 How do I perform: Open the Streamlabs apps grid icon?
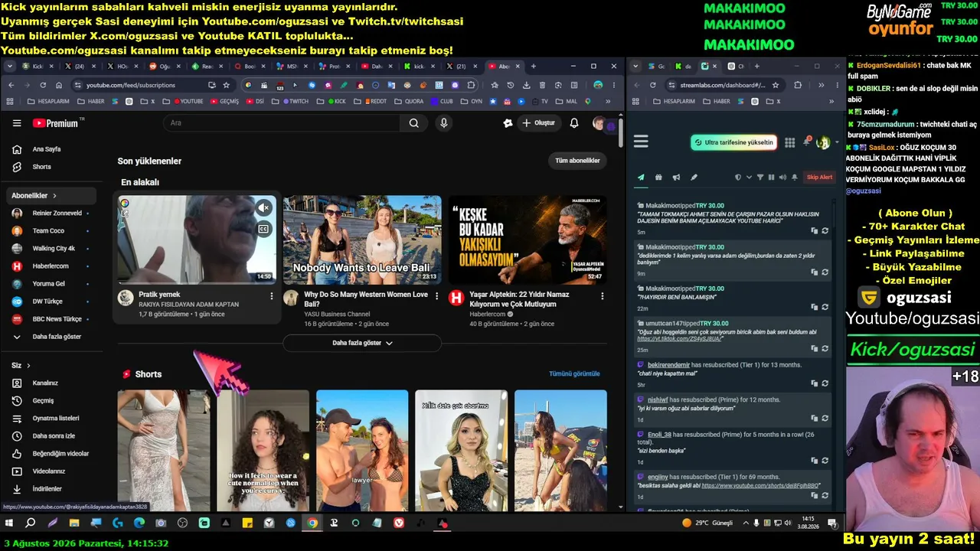click(790, 142)
